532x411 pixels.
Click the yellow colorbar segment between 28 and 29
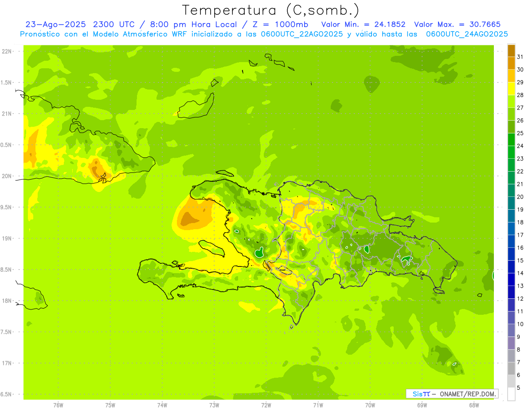[511, 89]
